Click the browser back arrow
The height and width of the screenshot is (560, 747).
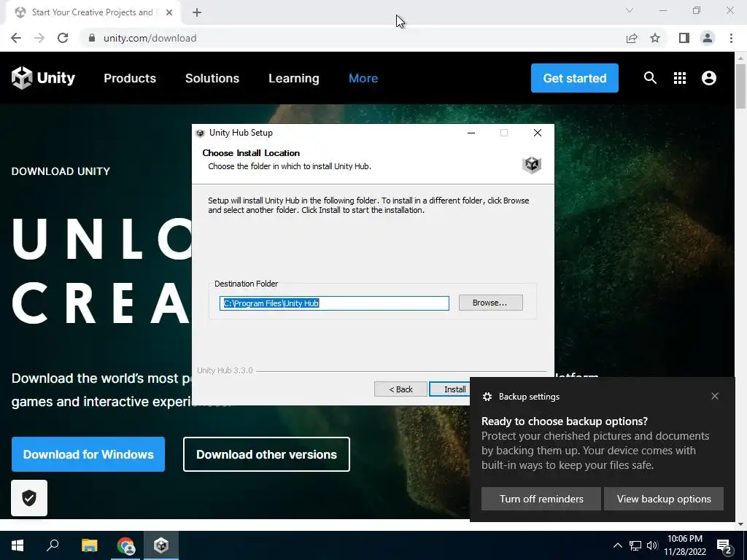16,38
